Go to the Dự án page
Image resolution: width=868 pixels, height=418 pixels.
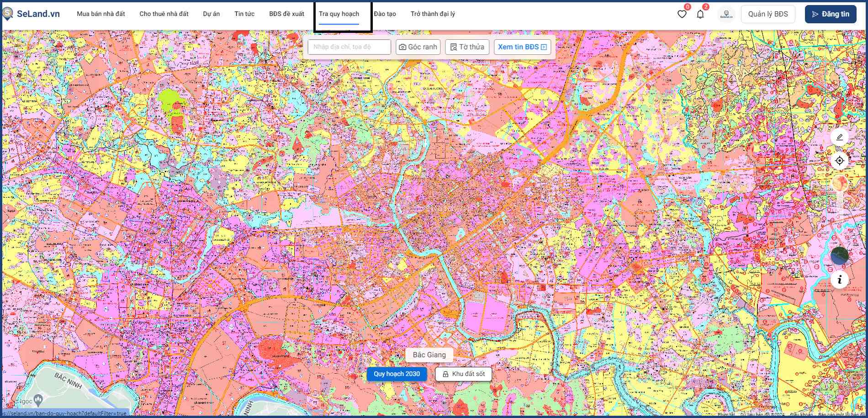point(211,14)
